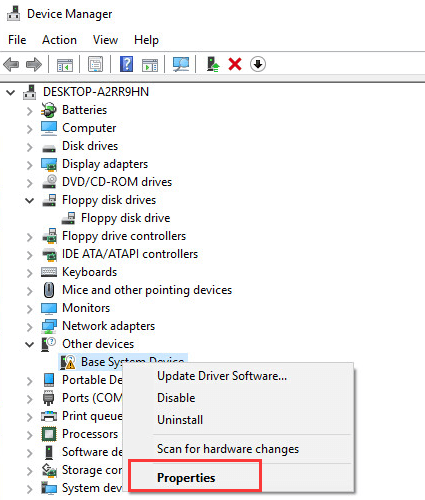Screen dimensions: 425x500
Task: Click Show/Hide console tree toolbar icon
Action: (x=65, y=65)
